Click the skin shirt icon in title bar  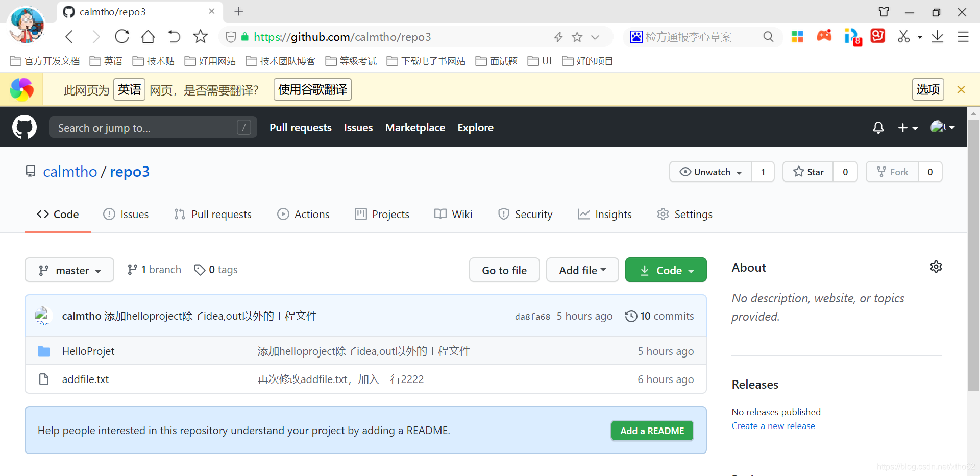(x=884, y=12)
